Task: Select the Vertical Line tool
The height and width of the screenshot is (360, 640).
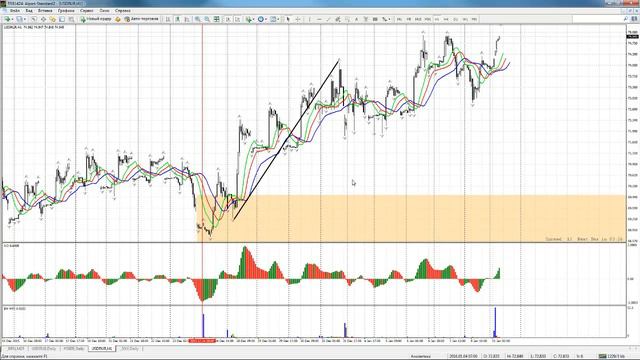Action: click(309, 19)
